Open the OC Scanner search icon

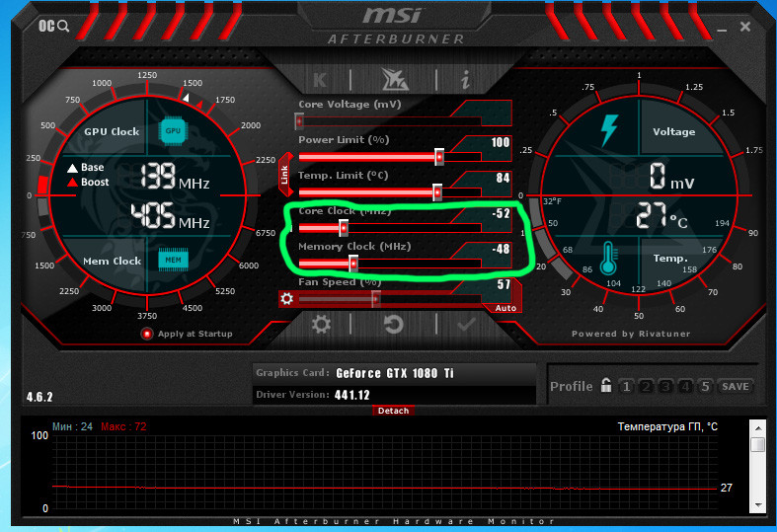click(x=54, y=26)
